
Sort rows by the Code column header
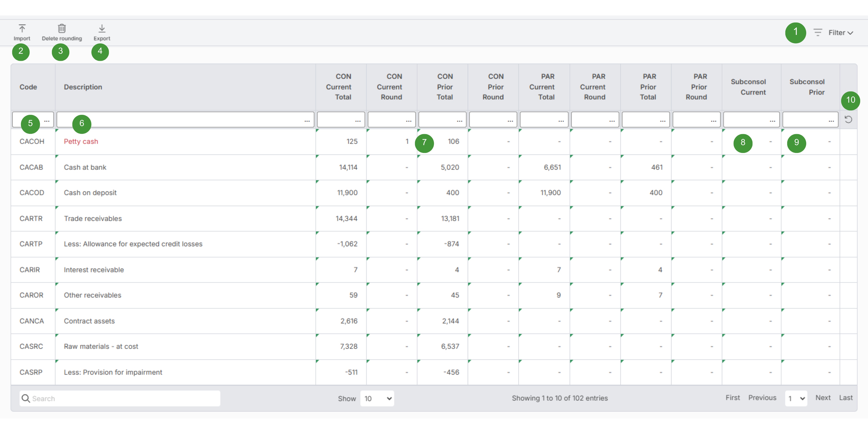(x=28, y=87)
